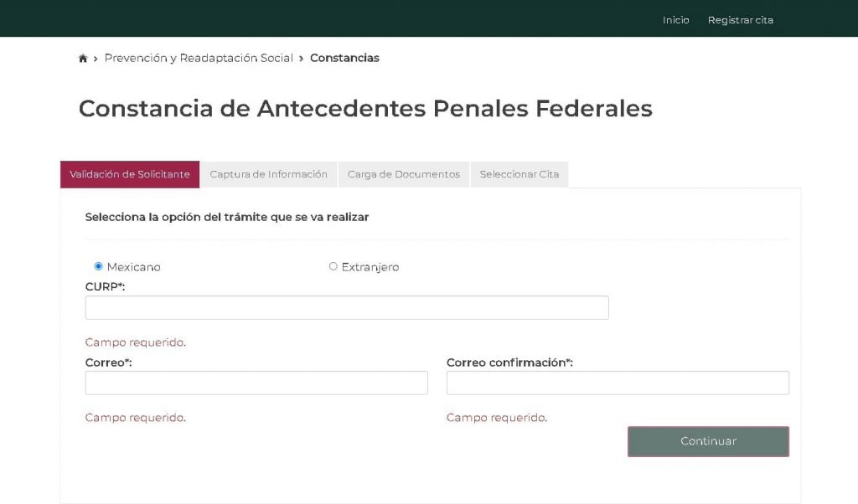Select the Extranjero radio button
Image resolution: width=858 pixels, height=504 pixels.
[334, 265]
